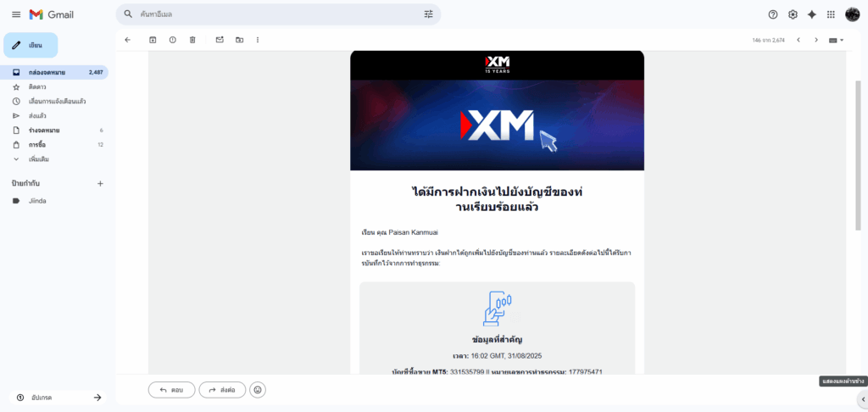Open the Move to folder icon
This screenshot has width=868, height=412.
(239, 40)
